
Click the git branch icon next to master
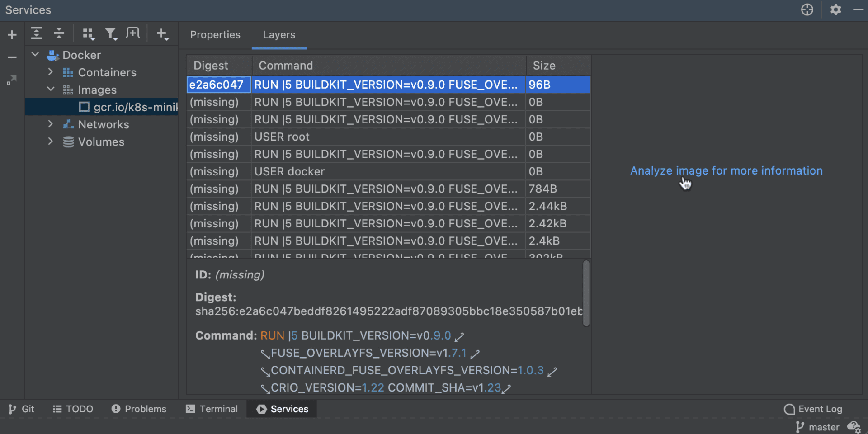point(800,427)
